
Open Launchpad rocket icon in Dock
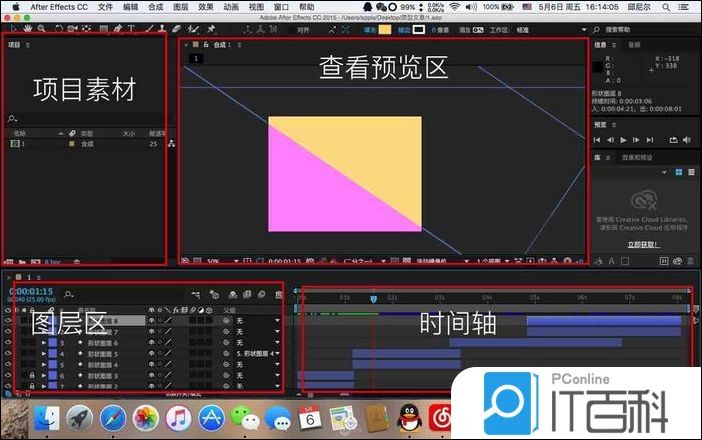pos(79,418)
